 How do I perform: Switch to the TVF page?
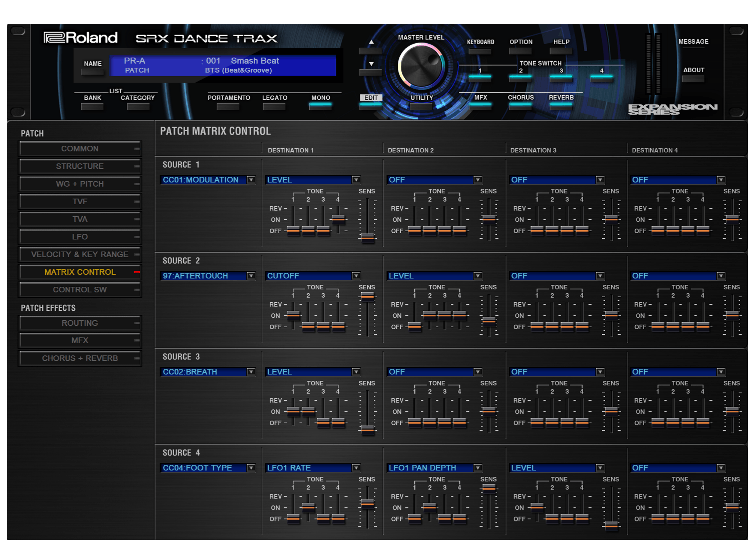(80, 201)
